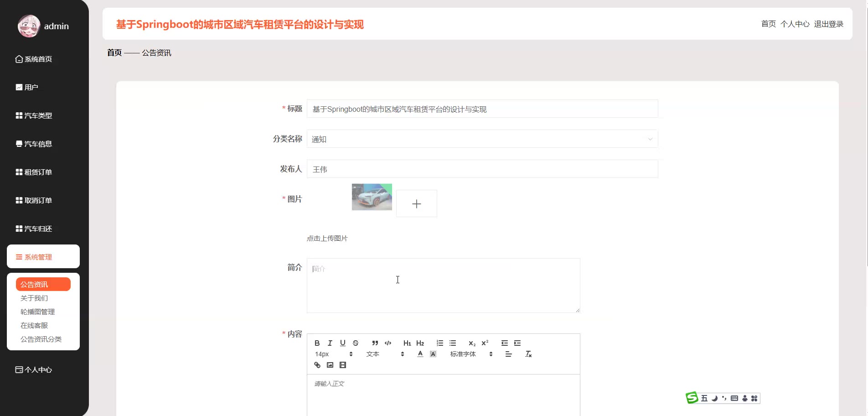Open the IME account avatar icon

(745, 398)
